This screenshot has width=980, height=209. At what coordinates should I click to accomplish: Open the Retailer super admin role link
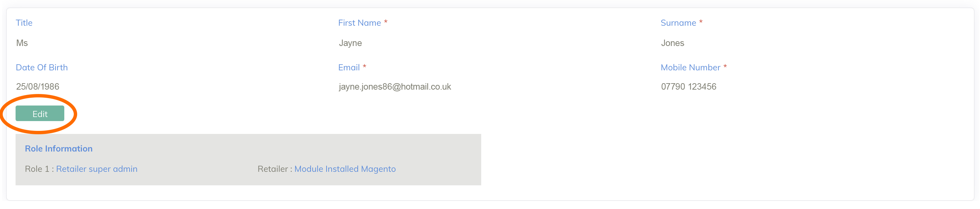tap(97, 169)
